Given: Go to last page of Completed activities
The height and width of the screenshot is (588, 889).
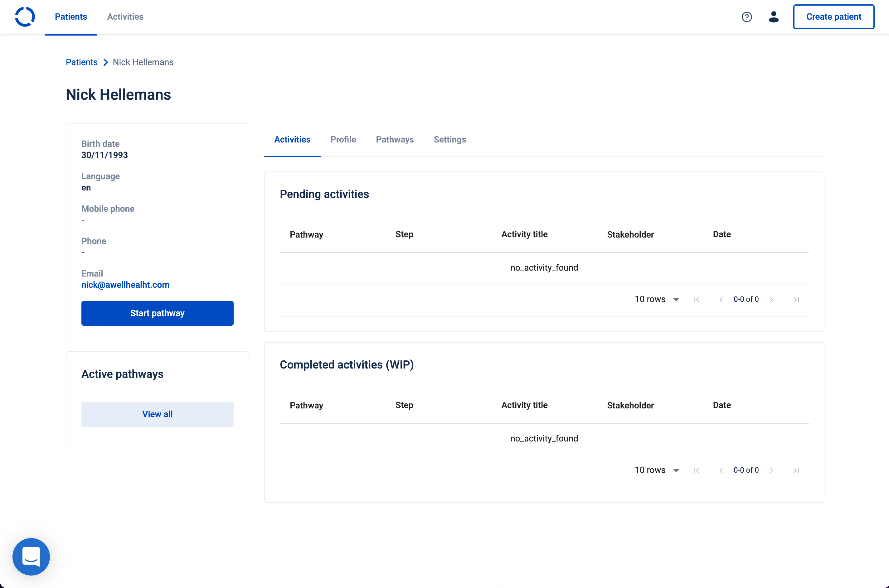Looking at the screenshot, I should (796, 470).
